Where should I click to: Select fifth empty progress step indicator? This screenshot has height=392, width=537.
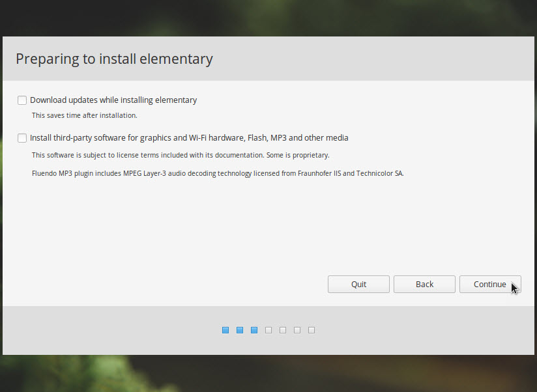[x=283, y=330]
